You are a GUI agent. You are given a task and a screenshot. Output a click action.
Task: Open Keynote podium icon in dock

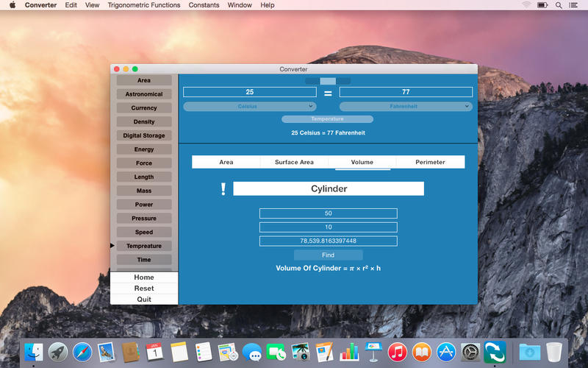[x=373, y=353]
